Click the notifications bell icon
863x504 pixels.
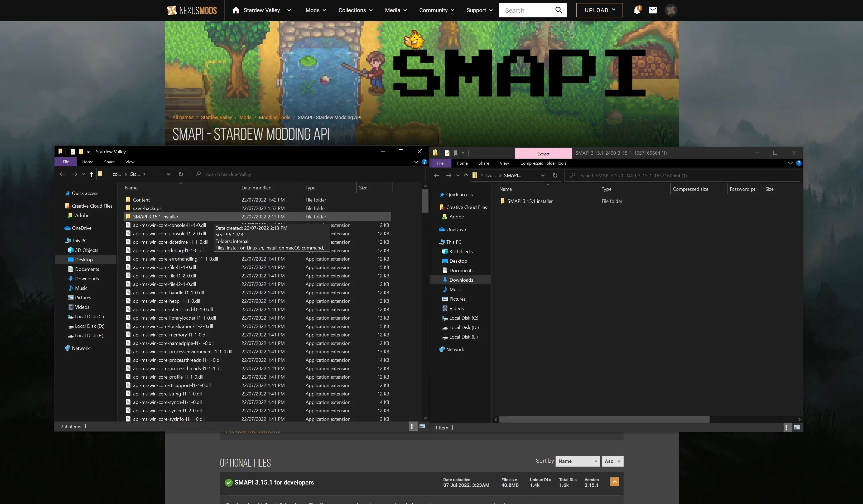637,10
